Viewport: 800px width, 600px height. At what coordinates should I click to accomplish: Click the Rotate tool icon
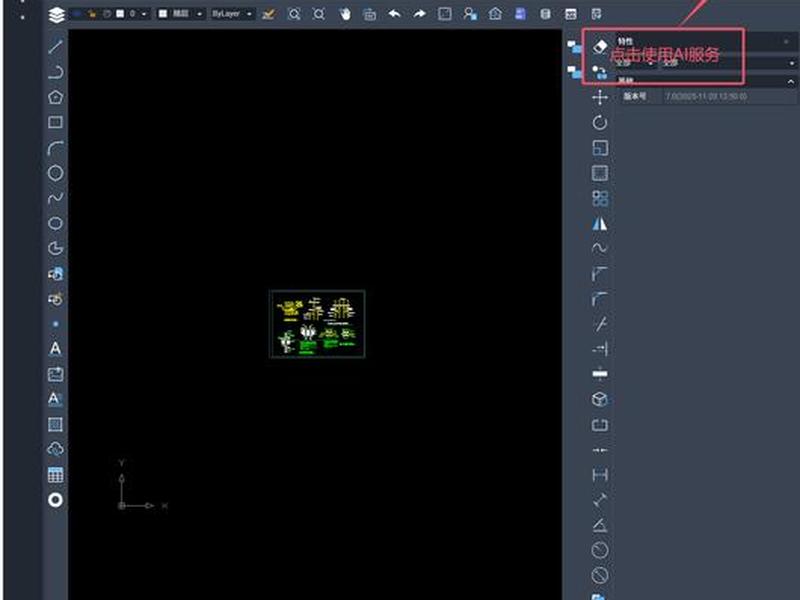tap(600, 122)
